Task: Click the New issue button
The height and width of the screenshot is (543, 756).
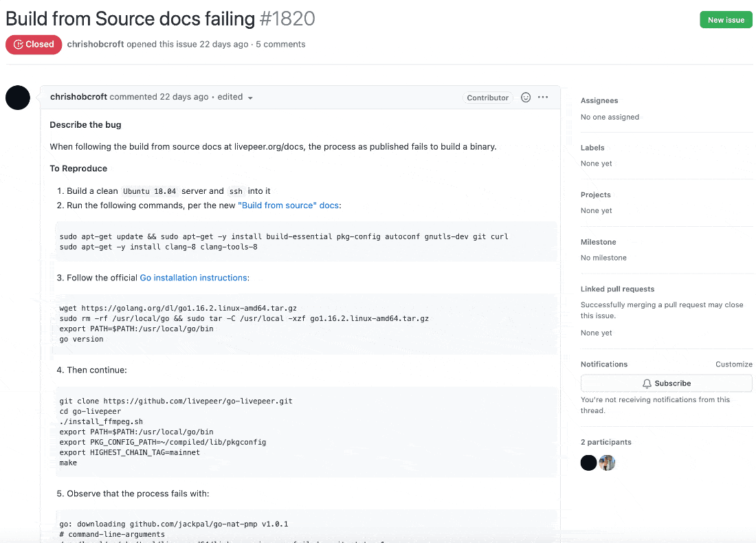Action: (x=726, y=20)
